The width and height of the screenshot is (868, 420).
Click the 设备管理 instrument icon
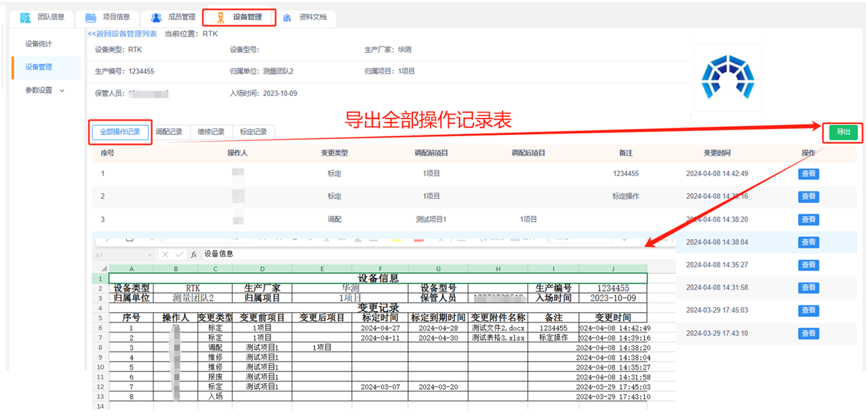(220, 18)
